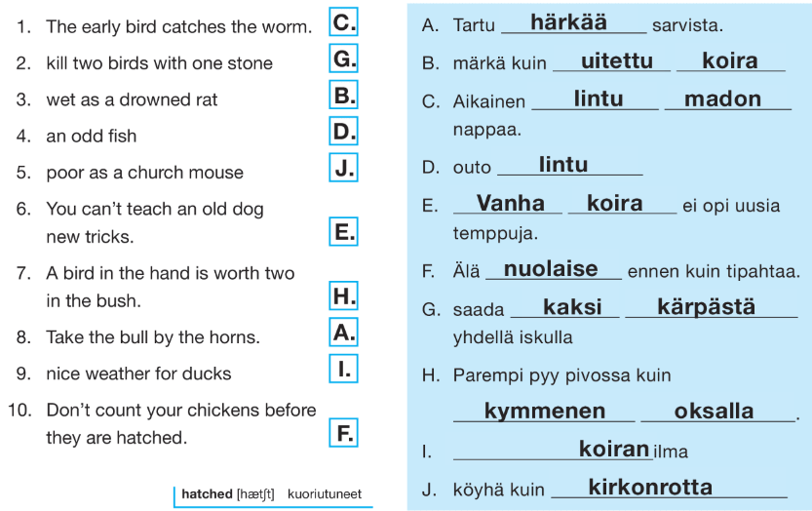Image resolution: width=812 pixels, height=511 pixels.
Task: Click the nuolaise blank in row F
Action: [x=554, y=269]
